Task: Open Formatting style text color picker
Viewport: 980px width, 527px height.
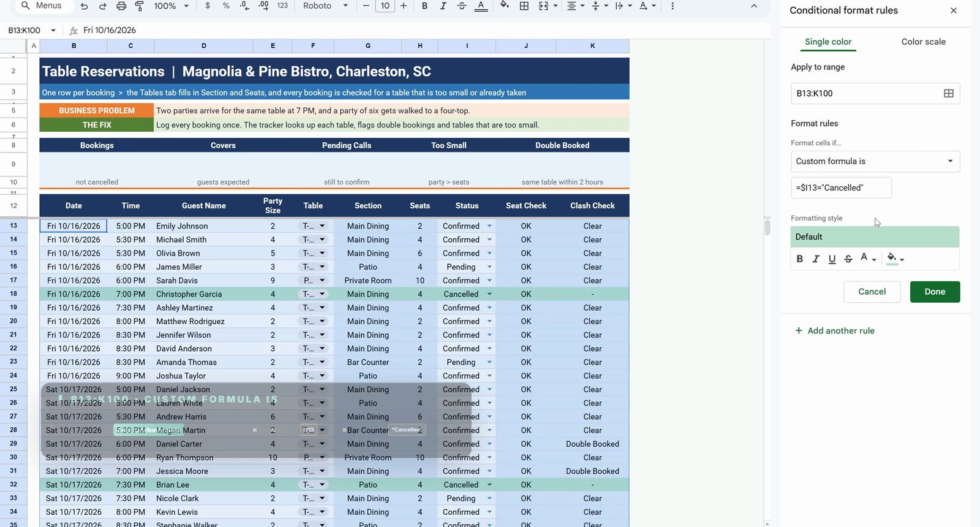Action: (x=868, y=259)
